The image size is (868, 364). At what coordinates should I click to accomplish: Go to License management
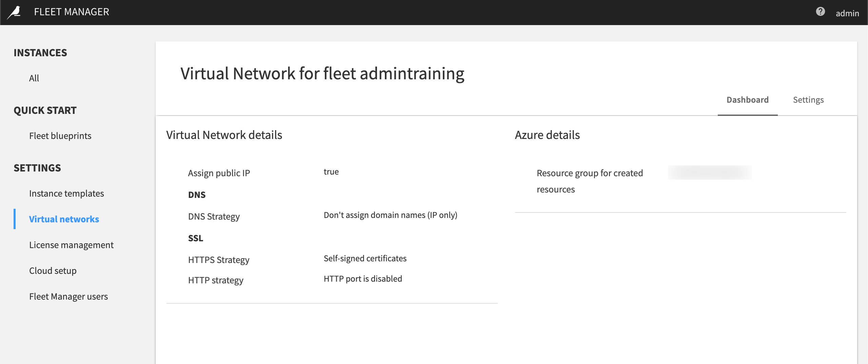point(71,245)
